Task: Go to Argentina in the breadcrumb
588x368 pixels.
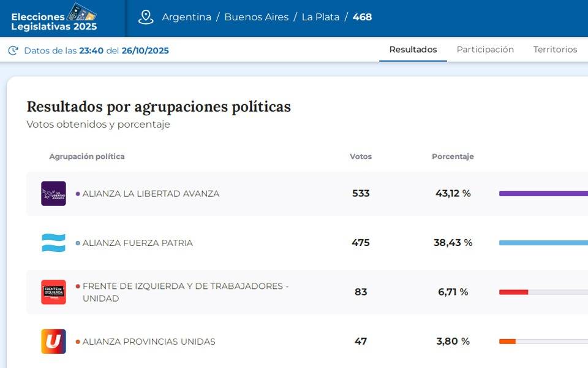Action: click(x=186, y=17)
